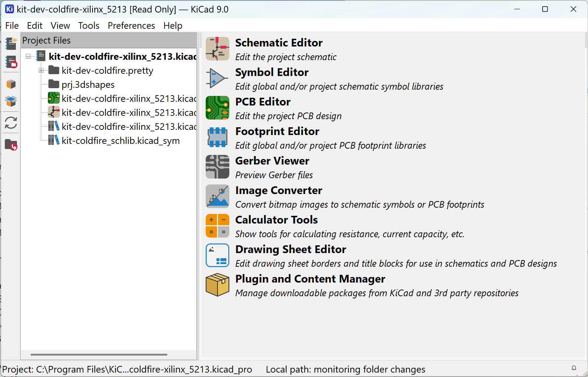Open the Edit menu
This screenshot has height=377, width=588.
tap(35, 25)
